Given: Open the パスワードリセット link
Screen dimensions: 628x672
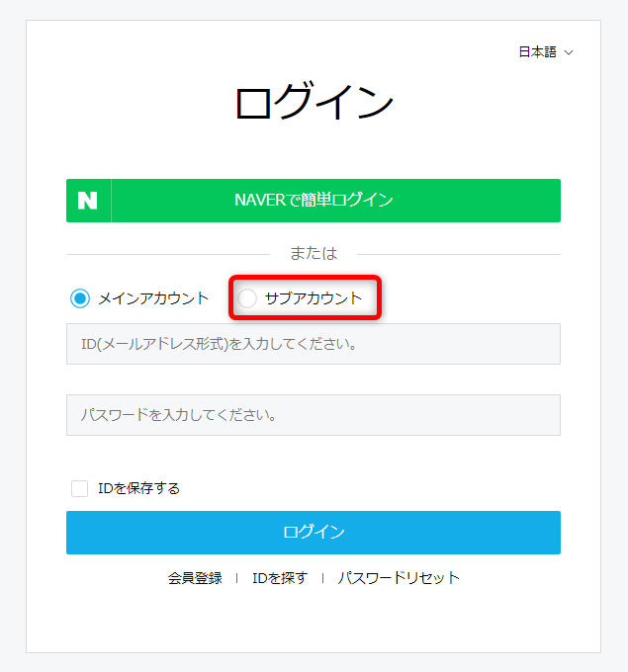Looking at the screenshot, I should 399,578.
